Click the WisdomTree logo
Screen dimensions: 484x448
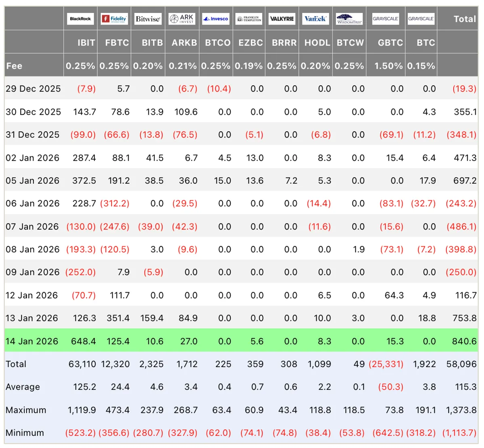349,19
